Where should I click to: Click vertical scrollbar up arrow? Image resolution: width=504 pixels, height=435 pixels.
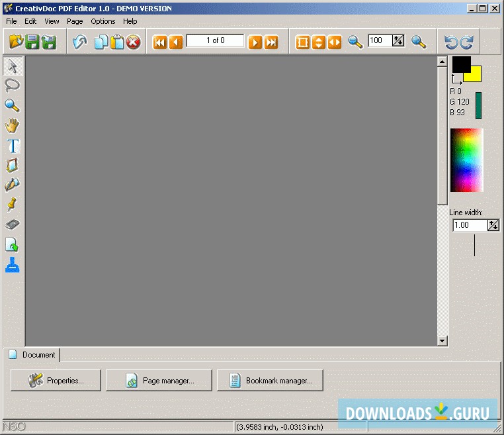[x=442, y=62]
